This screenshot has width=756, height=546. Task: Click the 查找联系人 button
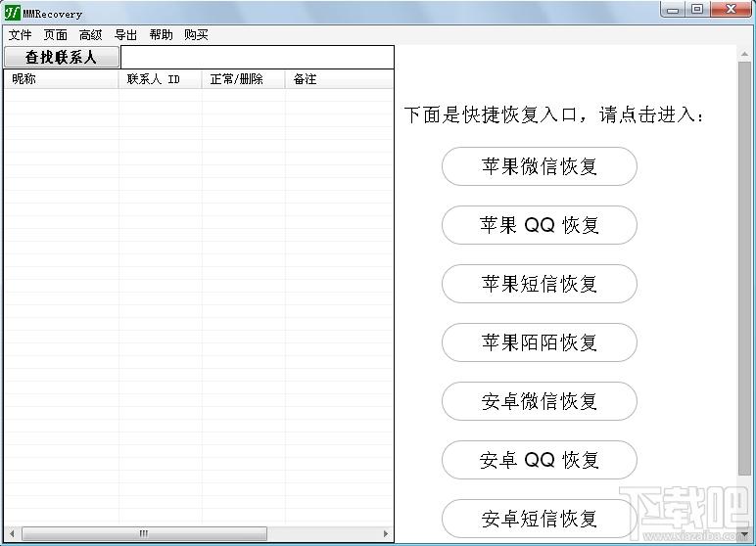[x=62, y=57]
